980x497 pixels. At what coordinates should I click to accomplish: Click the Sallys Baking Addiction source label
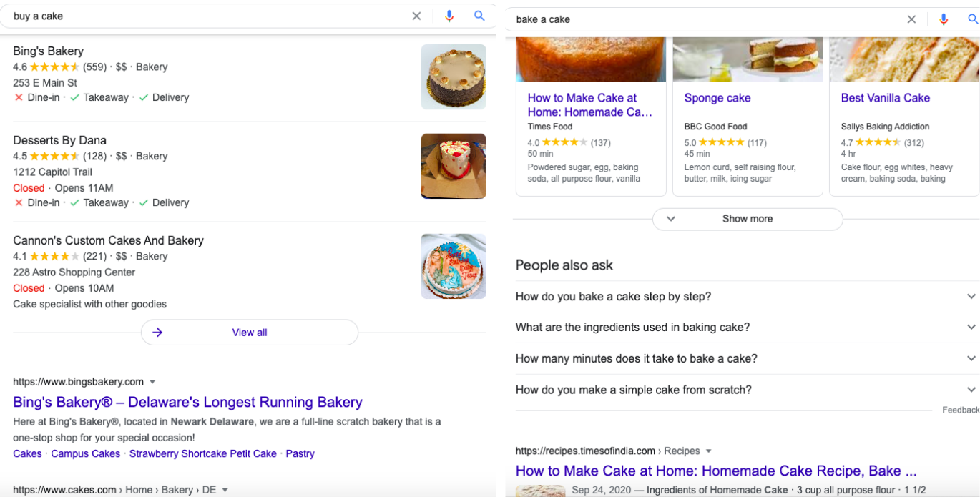tap(885, 127)
